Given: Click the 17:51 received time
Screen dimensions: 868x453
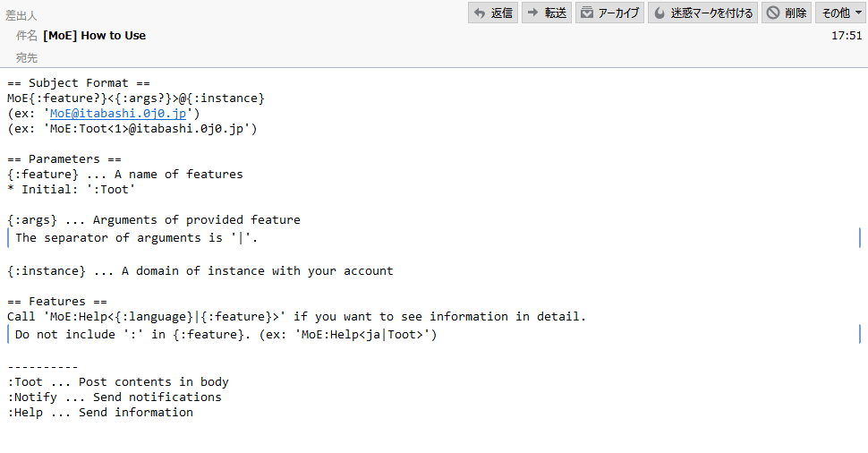Looking at the screenshot, I should click(847, 36).
